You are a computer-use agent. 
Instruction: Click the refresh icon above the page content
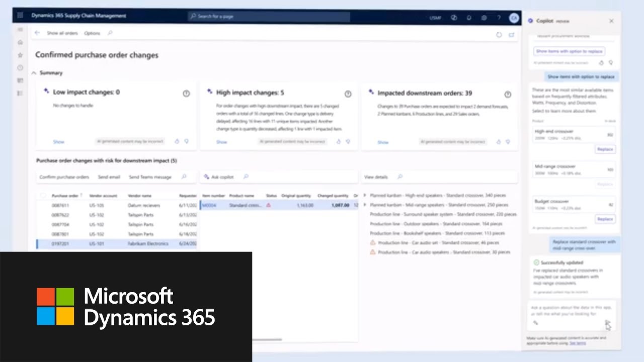click(499, 35)
